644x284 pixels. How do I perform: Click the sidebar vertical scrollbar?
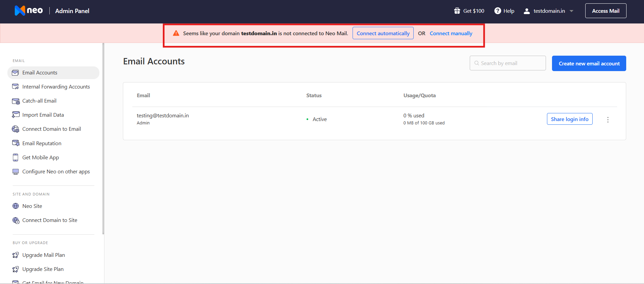[x=103, y=139]
